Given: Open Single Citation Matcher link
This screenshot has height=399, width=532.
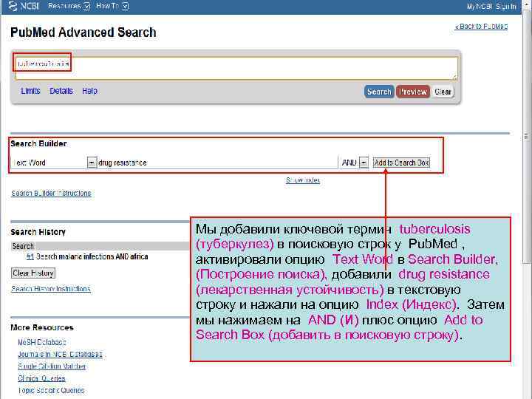Looking at the screenshot, I should tap(52, 366).
